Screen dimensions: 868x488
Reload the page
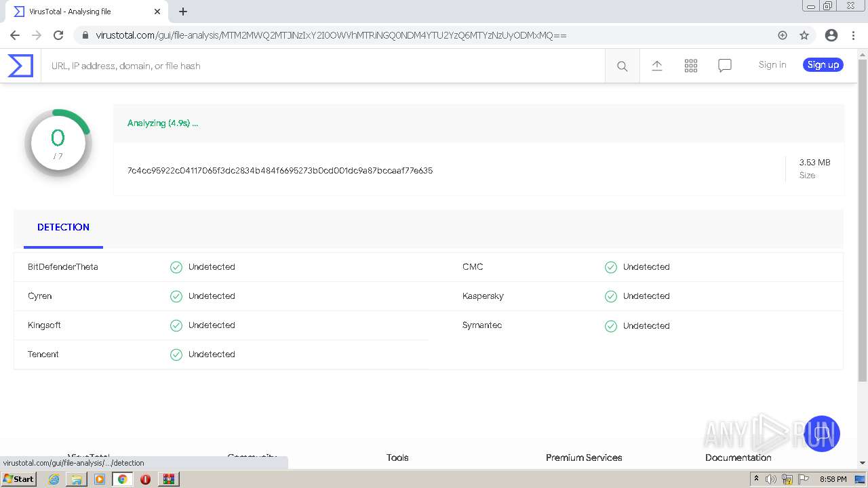[x=58, y=35]
